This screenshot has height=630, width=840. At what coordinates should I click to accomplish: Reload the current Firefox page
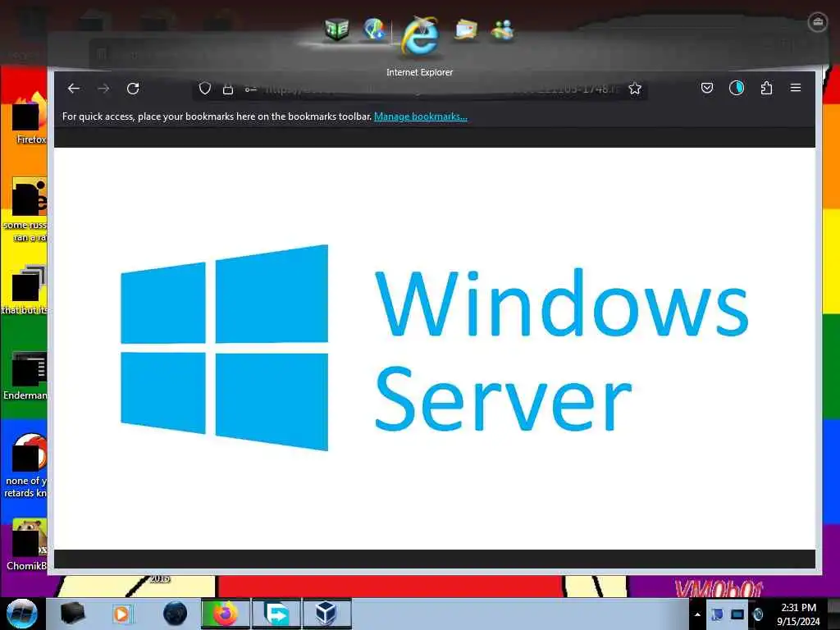(x=133, y=89)
